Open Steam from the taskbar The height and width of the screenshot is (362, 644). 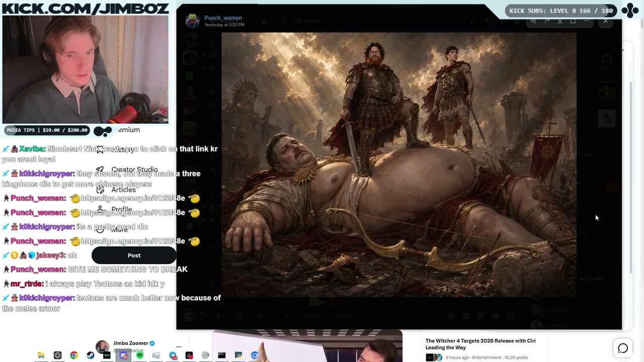click(x=91, y=355)
